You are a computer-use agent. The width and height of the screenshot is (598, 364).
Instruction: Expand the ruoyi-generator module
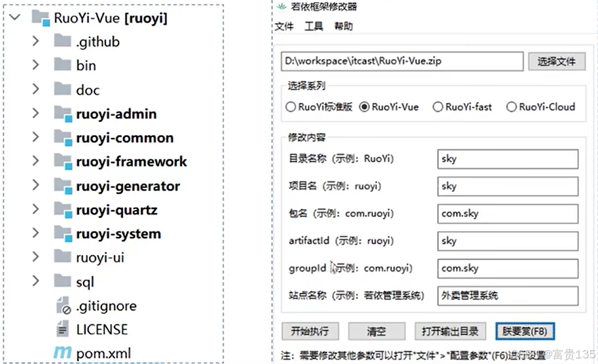point(35,185)
